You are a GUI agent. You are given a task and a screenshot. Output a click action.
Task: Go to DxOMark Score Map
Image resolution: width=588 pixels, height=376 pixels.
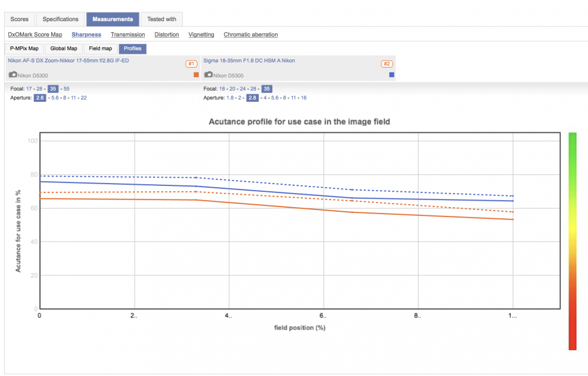pyautogui.click(x=35, y=35)
